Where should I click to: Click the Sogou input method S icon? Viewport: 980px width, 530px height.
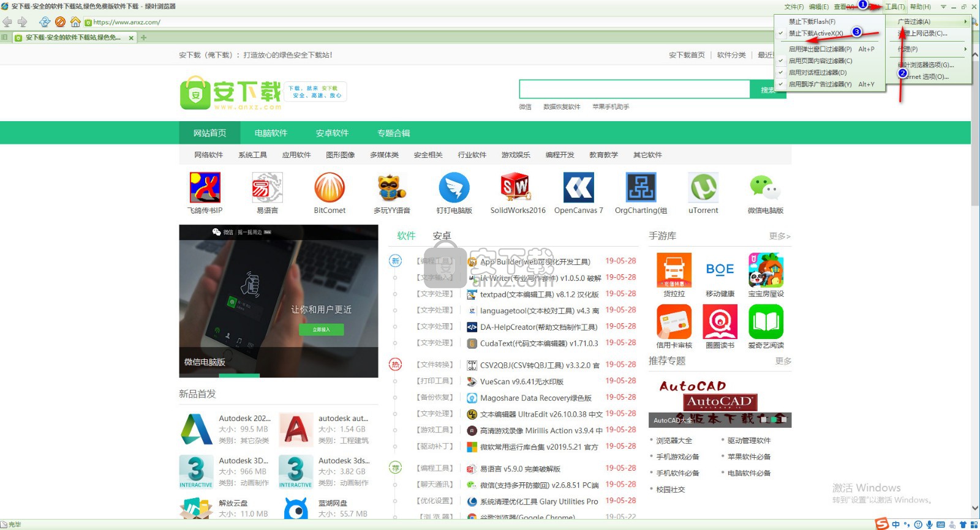point(881,524)
